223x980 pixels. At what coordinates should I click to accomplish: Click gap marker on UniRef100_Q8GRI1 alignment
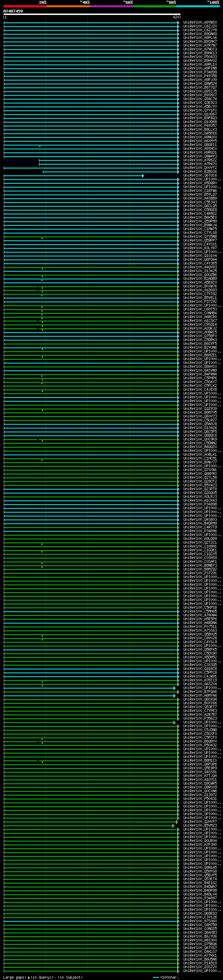[x=40, y=146]
